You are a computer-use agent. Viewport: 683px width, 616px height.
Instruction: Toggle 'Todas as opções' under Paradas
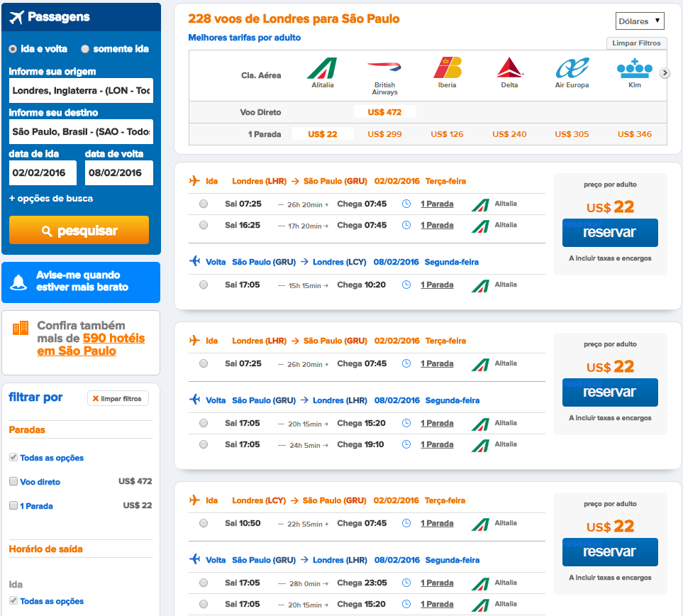click(13, 457)
